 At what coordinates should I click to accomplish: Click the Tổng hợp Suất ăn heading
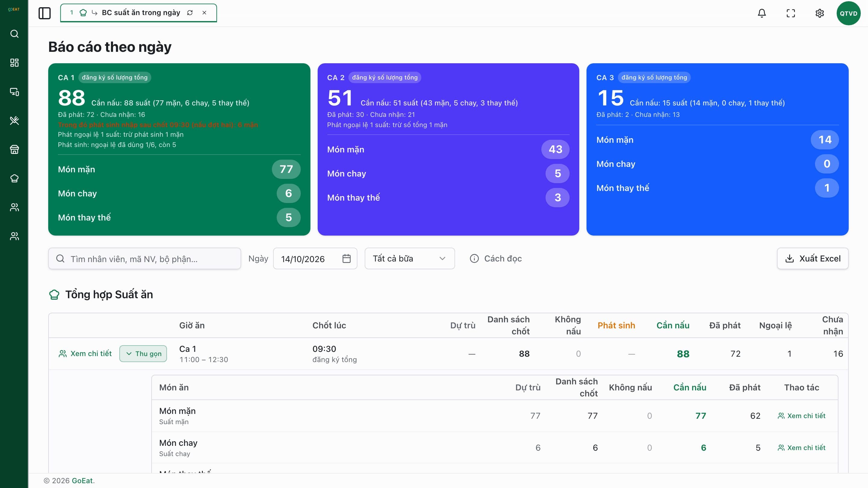click(x=109, y=295)
